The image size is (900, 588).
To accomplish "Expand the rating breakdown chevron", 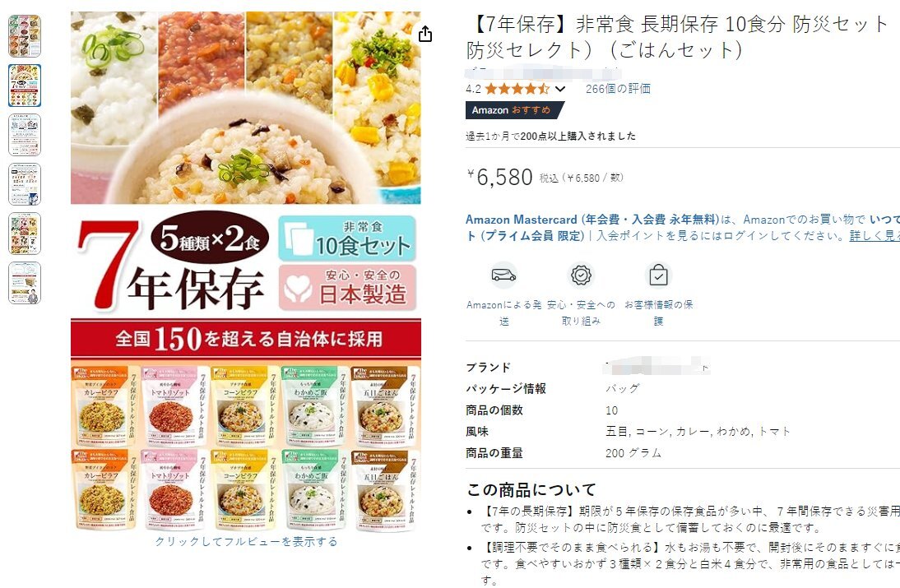I will (560, 89).
